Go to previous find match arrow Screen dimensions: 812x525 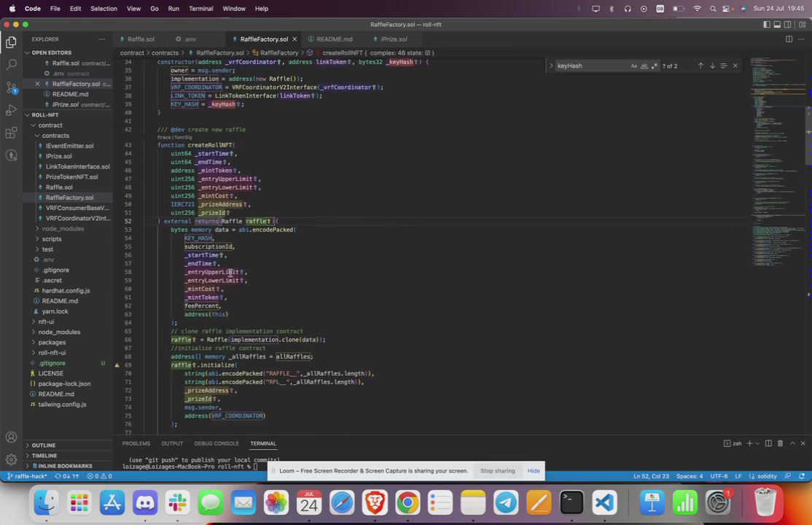point(700,66)
